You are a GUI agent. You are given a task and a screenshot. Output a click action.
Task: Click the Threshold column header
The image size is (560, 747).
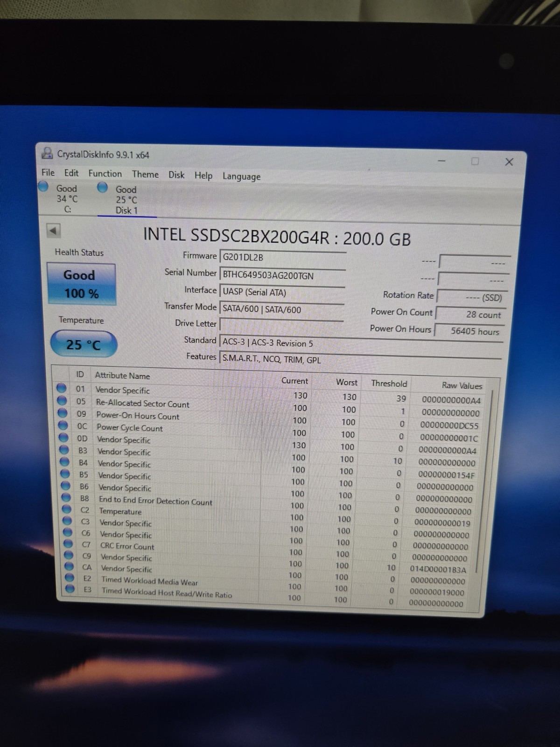click(x=389, y=383)
